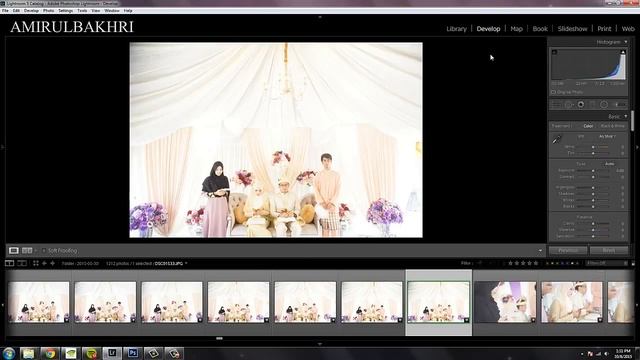
Task: Open Lightroom from the Windows taskbar
Action: 112,353
